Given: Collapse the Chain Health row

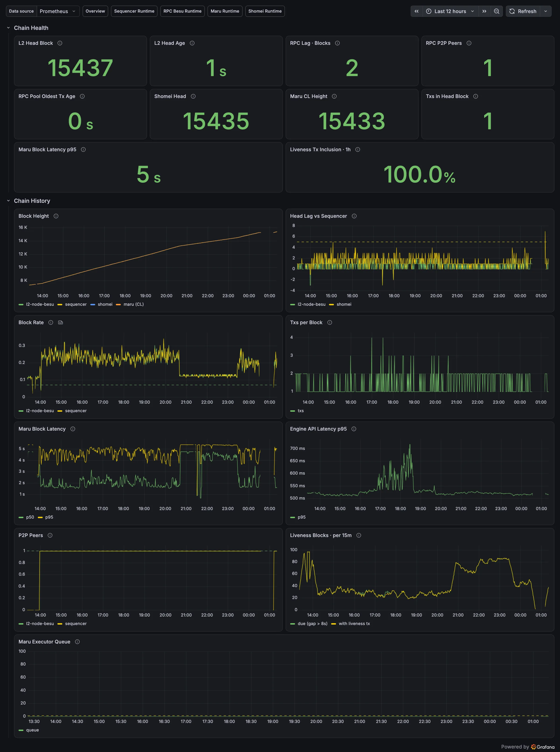Looking at the screenshot, I should click(x=8, y=28).
